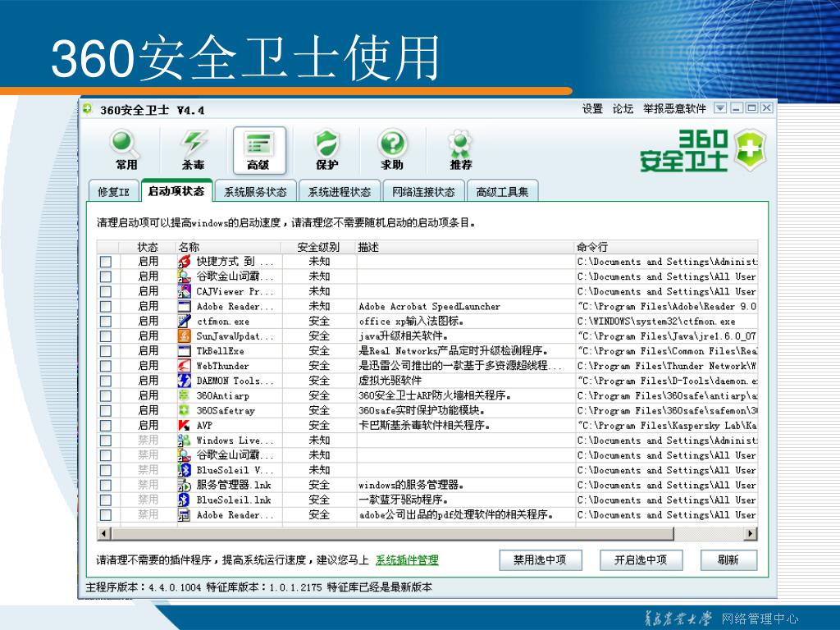Viewport: 840px width, 630px height.
Task: Check the box for 快捷方式 到 startup item
Action: coord(106,262)
